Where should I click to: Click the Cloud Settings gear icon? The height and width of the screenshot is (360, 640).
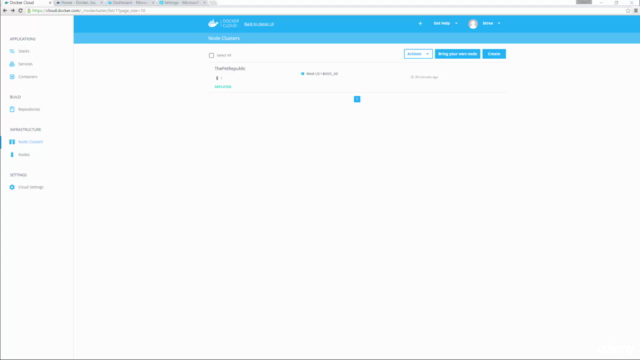(12, 187)
